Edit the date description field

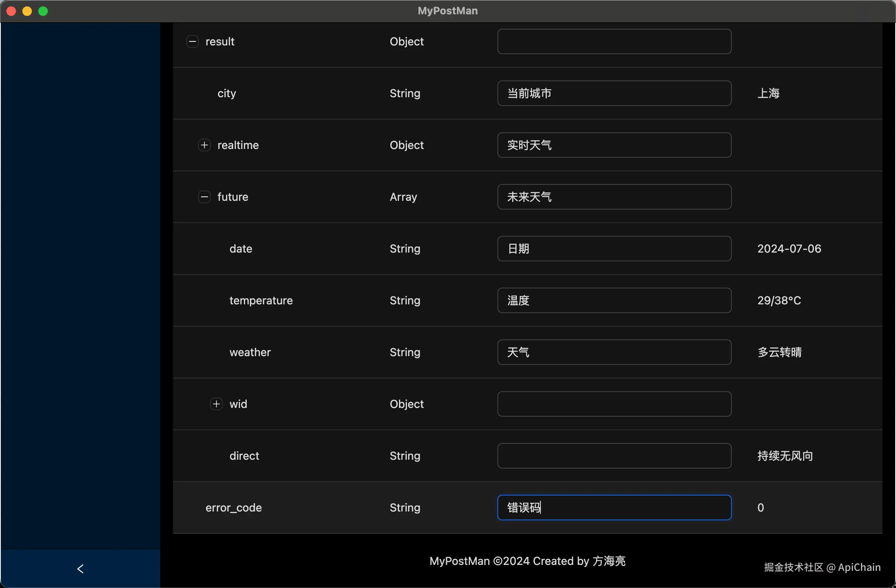(614, 249)
